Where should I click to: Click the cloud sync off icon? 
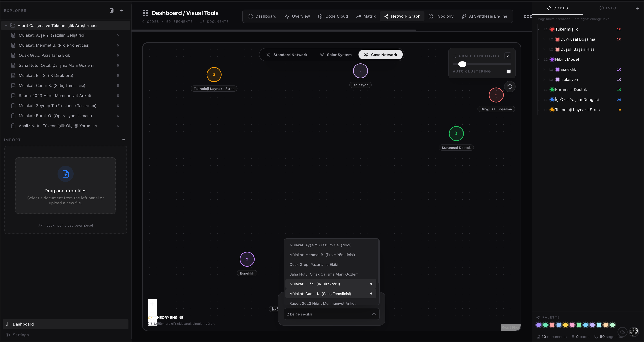click(622, 332)
